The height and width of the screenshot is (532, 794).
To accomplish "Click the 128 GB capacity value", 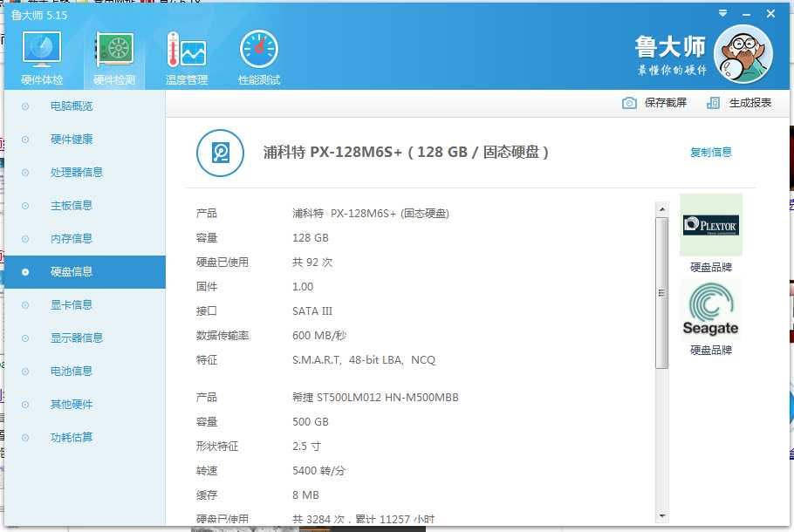I will [x=311, y=238].
